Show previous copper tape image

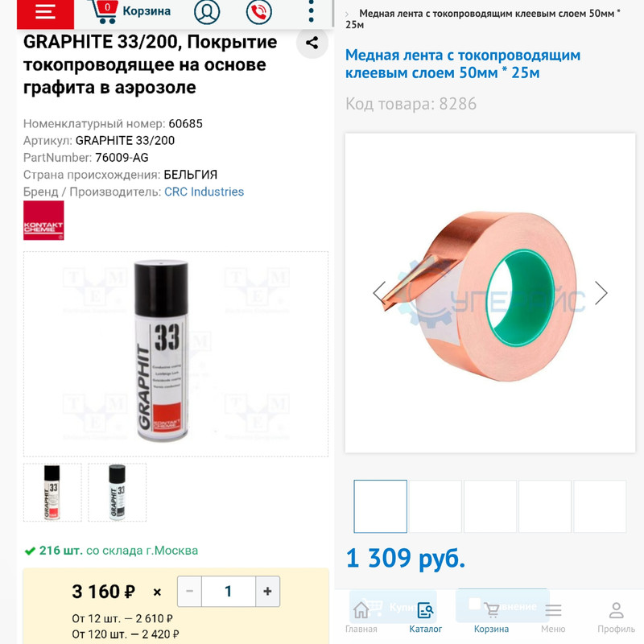(x=379, y=293)
